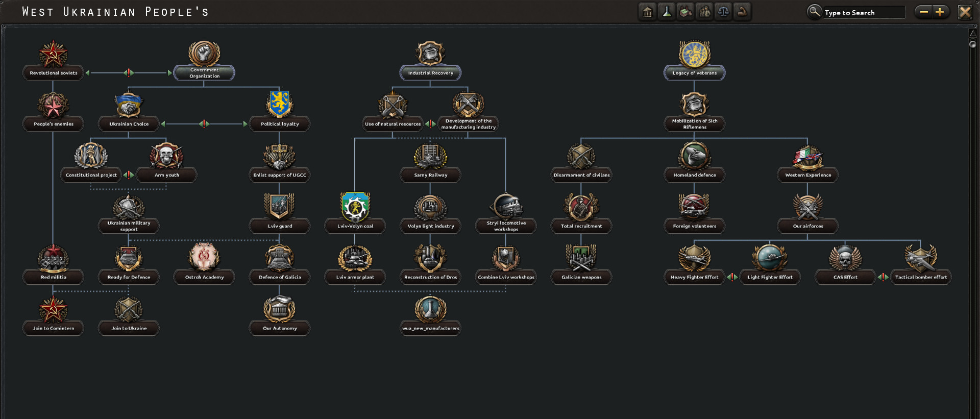The image size is (980, 419).
Task: Click the Ostroh Academy focus label
Action: click(204, 277)
